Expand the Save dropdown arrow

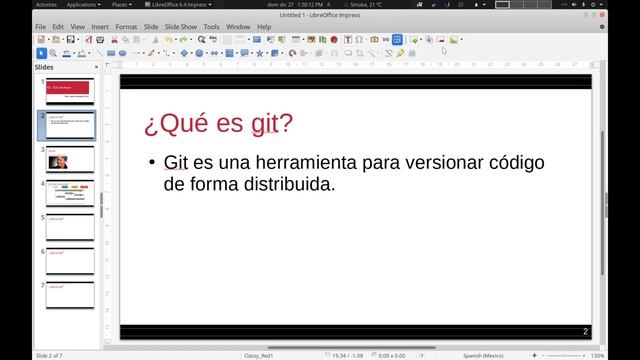(x=78, y=40)
